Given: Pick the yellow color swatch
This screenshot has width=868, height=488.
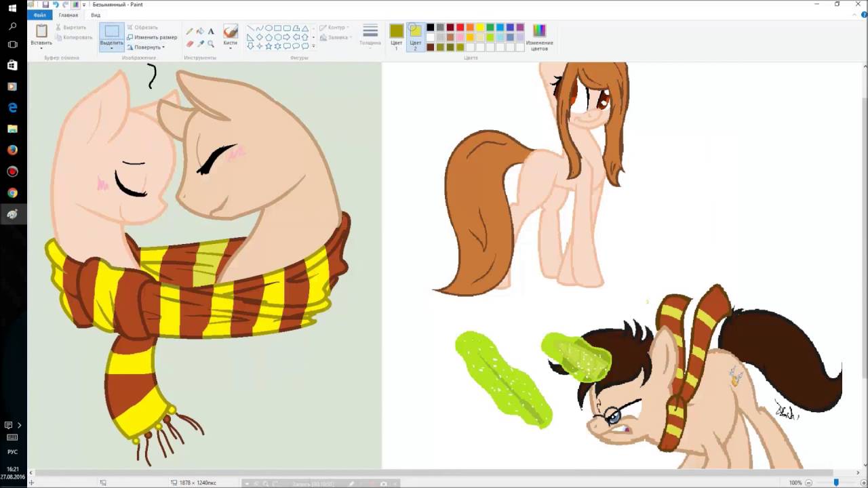Looking at the screenshot, I should (x=479, y=28).
